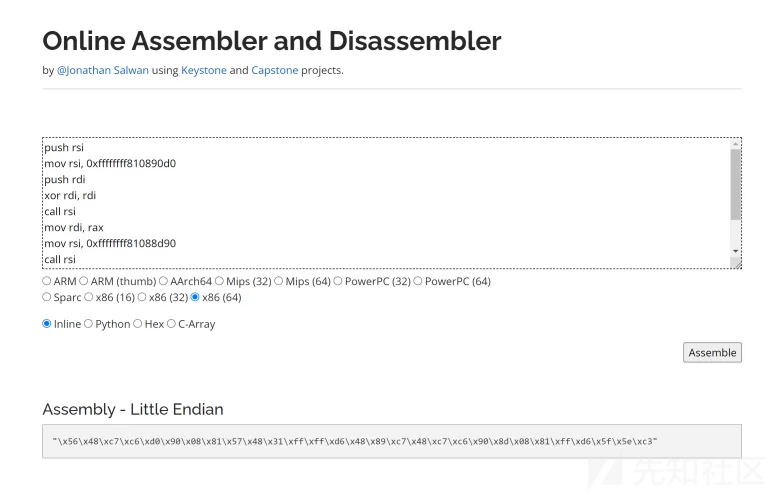
Task: Choose Sparc architecture option
Action: click(x=46, y=297)
